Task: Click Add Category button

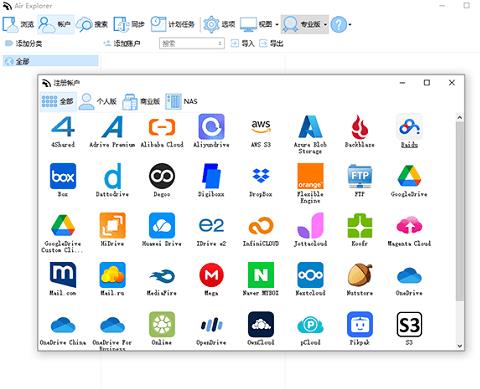Action: 23,43
